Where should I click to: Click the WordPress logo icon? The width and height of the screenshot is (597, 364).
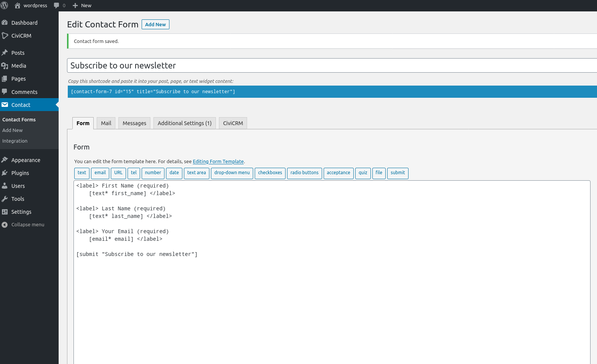(x=5, y=5)
